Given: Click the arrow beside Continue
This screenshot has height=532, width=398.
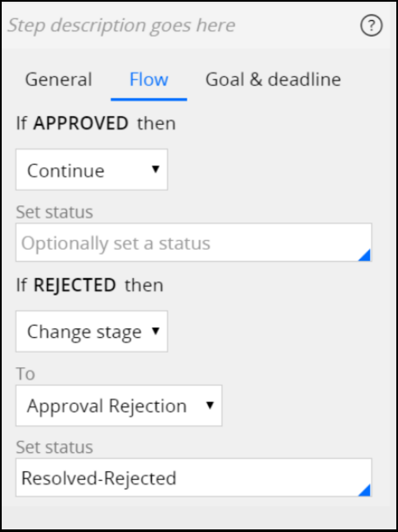Looking at the screenshot, I should [x=155, y=169].
